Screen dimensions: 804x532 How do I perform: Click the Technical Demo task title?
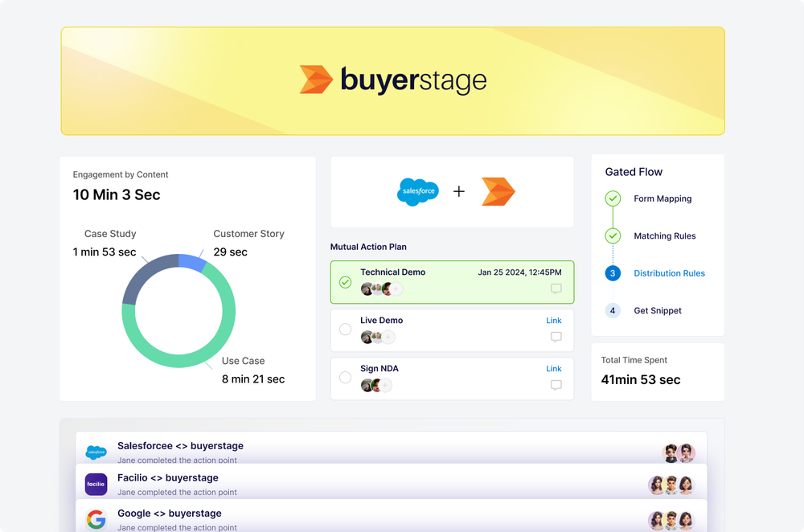[x=393, y=272]
